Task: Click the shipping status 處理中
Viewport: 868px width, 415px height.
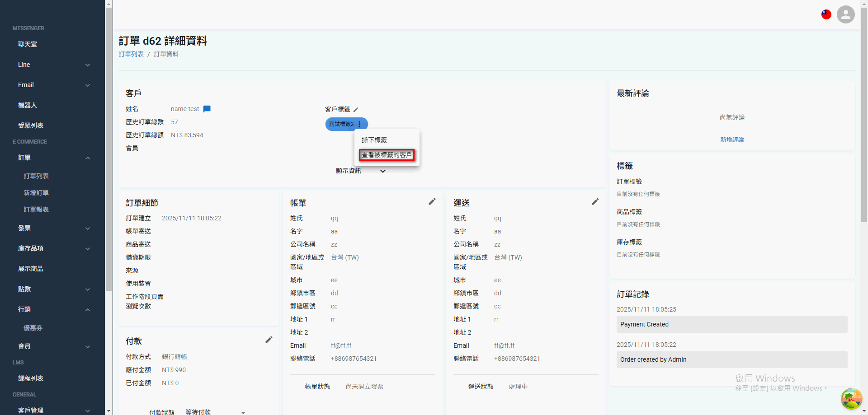Action: (518, 387)
